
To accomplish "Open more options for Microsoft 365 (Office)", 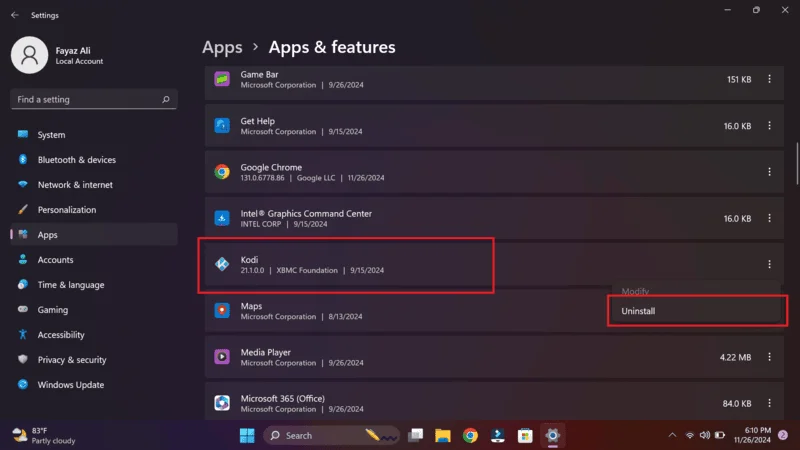I will (769, 403).
